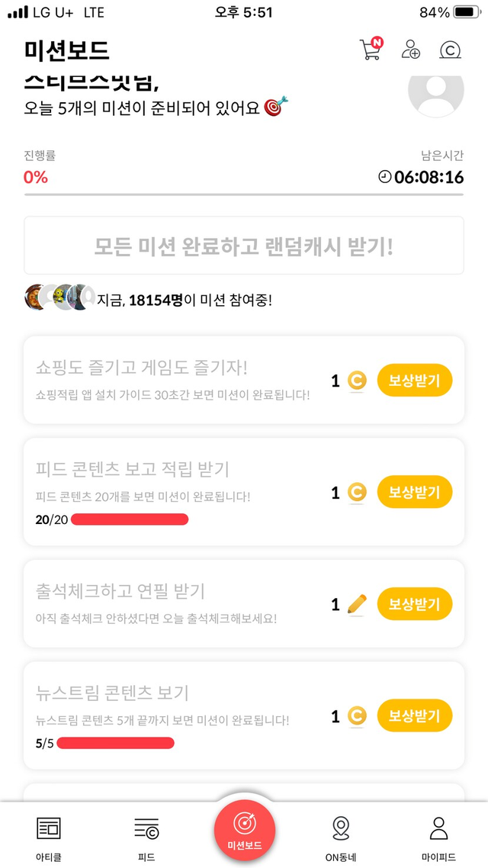Tap the coin icon on Newstream mission
This screenshot has height=868, width=488.
pyautogui.click(x=357, y=716)
